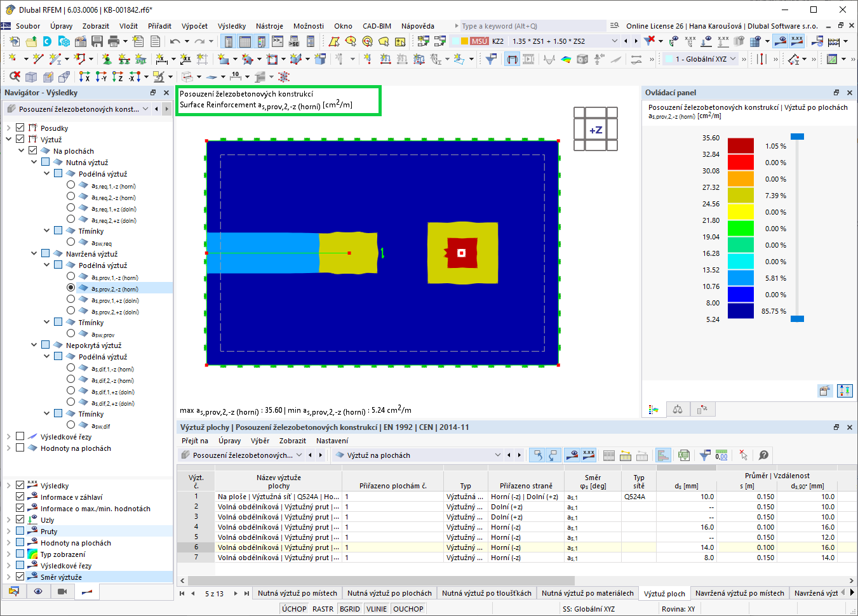
Task: Click the nodal support icon
Action: [x=107, y=59]
